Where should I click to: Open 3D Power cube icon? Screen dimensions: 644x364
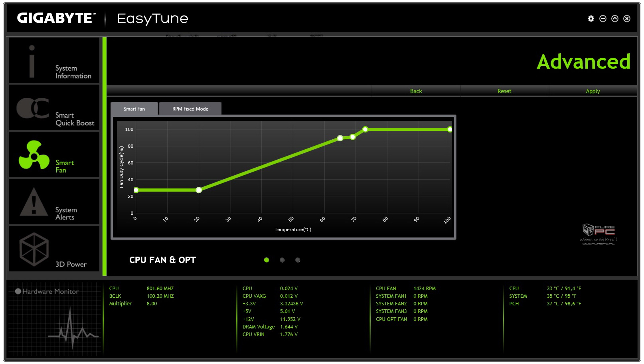pyautogui.click(x=34, y=249)
